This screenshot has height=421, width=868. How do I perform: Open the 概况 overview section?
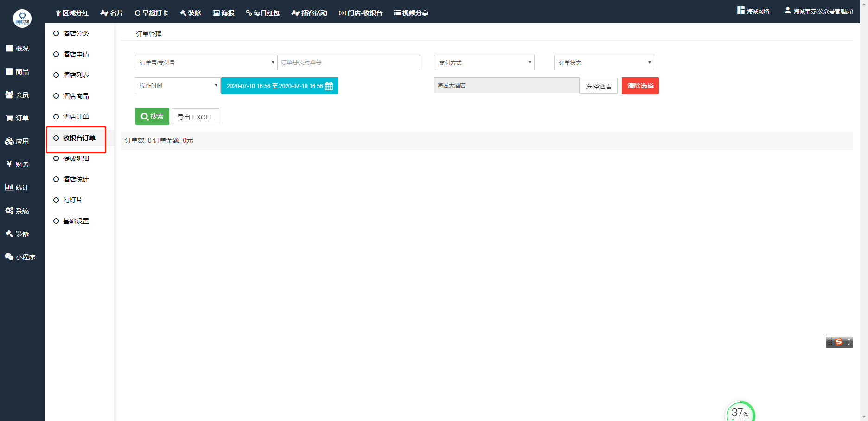18,49
